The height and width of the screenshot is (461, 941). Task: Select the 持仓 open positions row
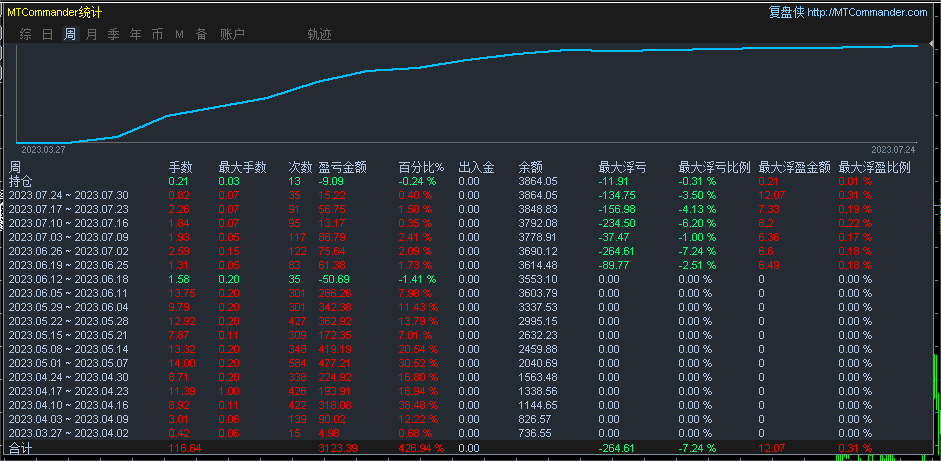(21, 181)
